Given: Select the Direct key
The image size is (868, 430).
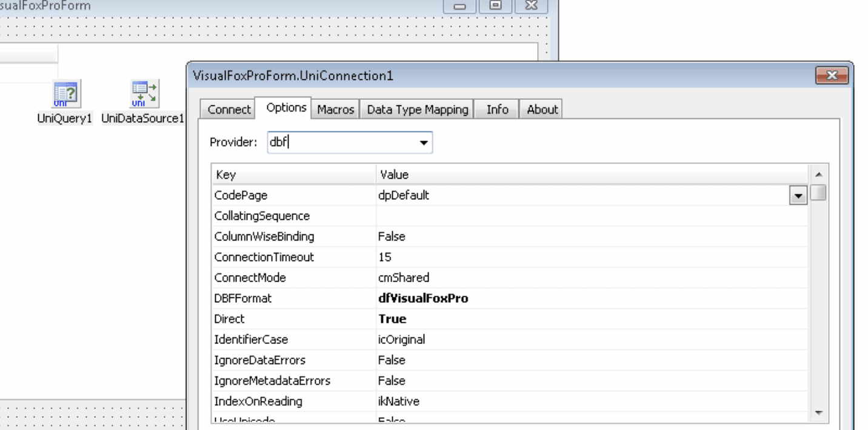Looking at the screenshot, I should pos(294,319).
